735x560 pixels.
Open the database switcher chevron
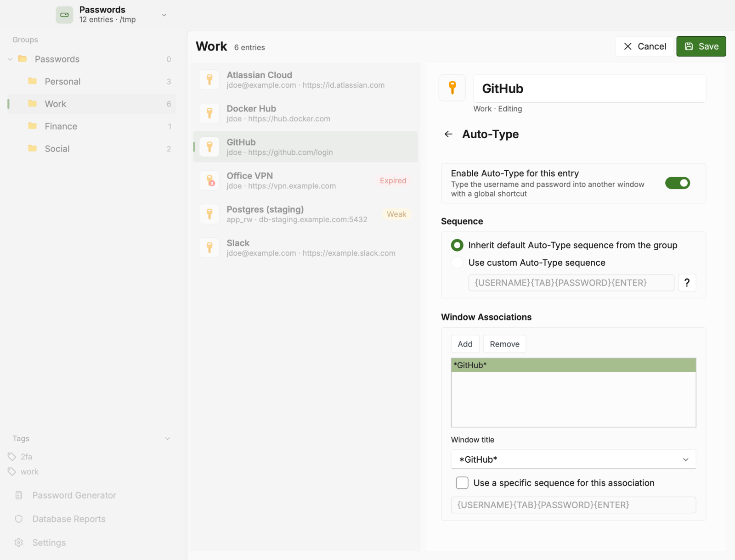coord(164,15)
